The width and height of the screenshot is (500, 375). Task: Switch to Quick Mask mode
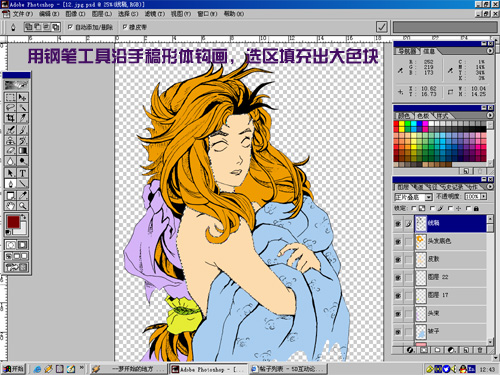pos(22,245)
